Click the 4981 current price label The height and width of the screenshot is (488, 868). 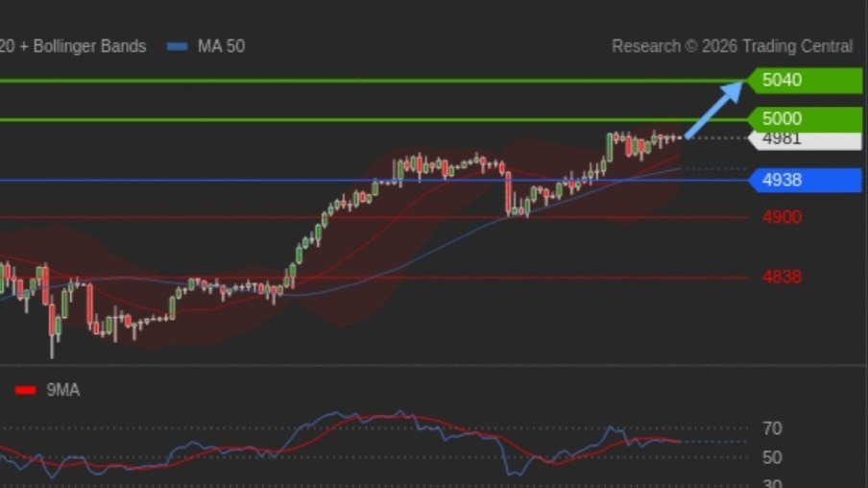click(x=805, y=140)
